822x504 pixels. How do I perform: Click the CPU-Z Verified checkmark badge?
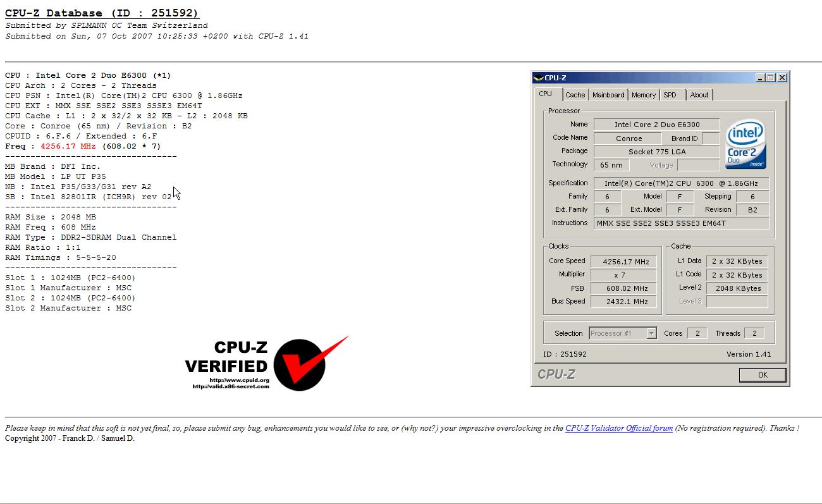click(x=267, y=363)
